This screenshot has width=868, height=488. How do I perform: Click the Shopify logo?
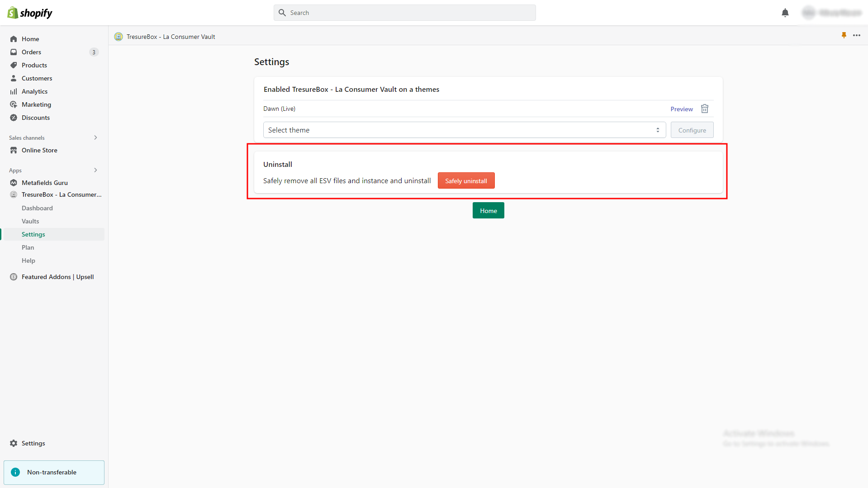coord(30,13)
